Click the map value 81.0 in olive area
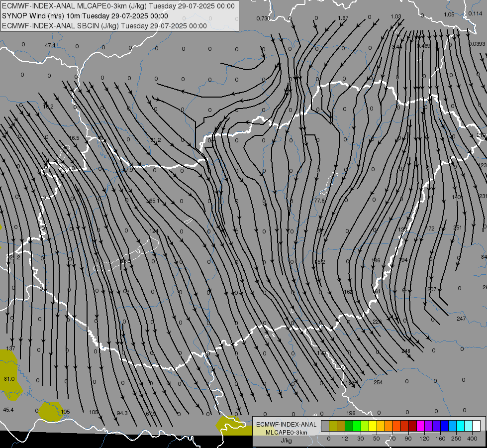Viewport: 487px width, 448px height. pos(9,379)
